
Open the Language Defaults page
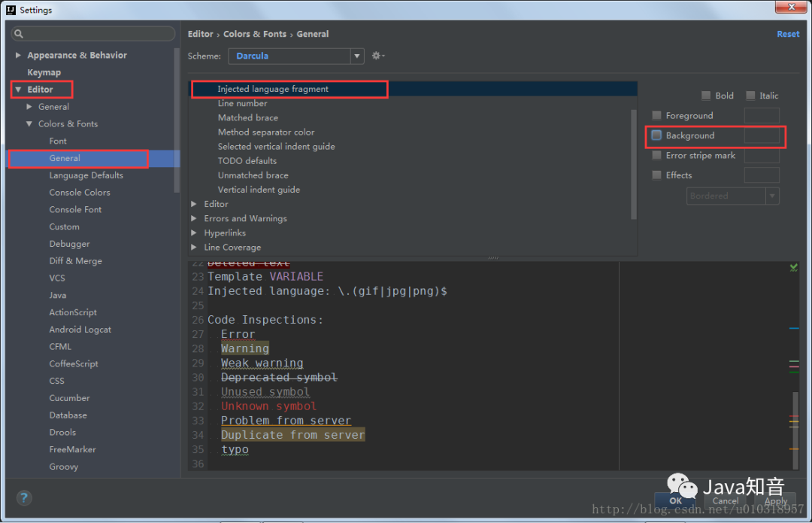[86, 175]
